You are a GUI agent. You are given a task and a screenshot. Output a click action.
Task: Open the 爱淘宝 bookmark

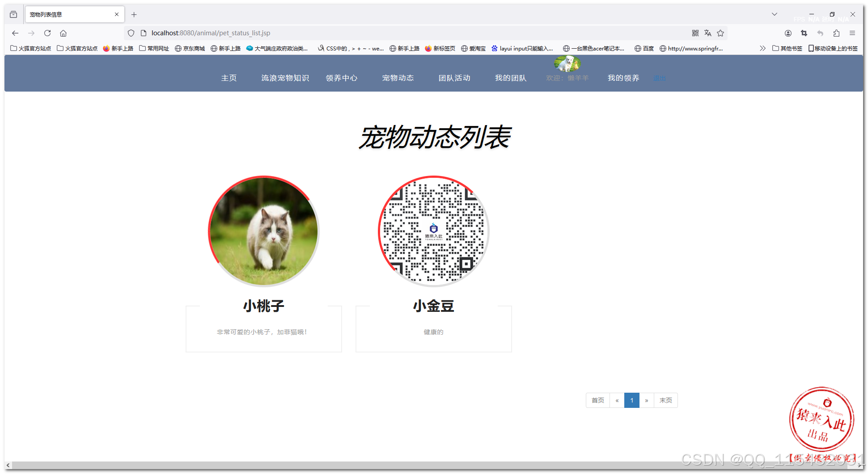point(473,48)
